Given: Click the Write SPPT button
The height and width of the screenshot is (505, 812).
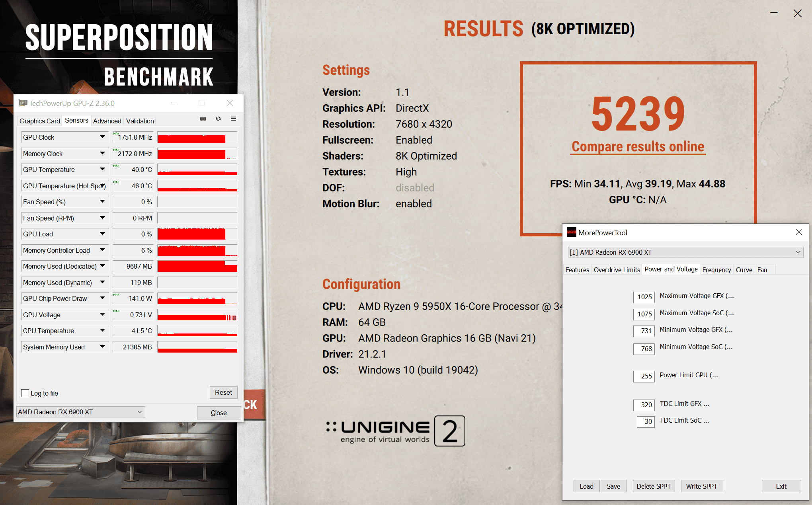Looking at the screenshot, I should click(x=702, y=486).
